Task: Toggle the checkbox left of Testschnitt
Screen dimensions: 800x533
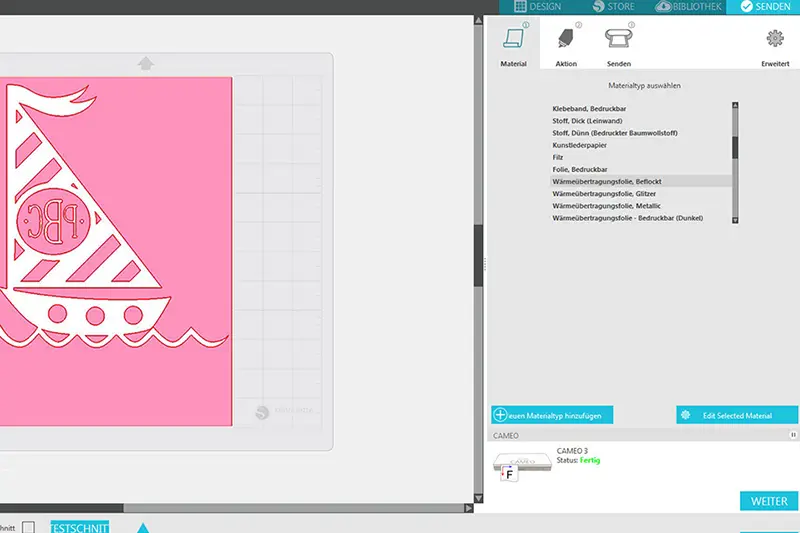Action: (x=29, y=527)
